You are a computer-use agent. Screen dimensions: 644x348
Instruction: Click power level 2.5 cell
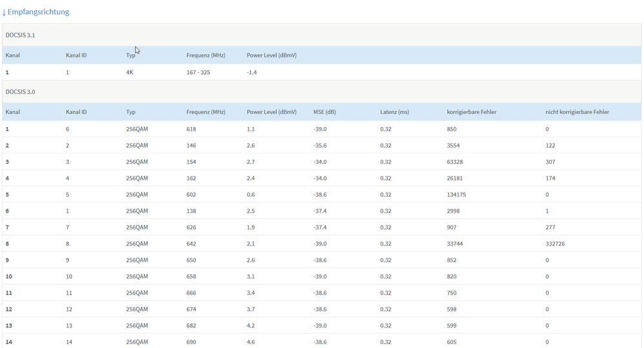pos(251,211)
